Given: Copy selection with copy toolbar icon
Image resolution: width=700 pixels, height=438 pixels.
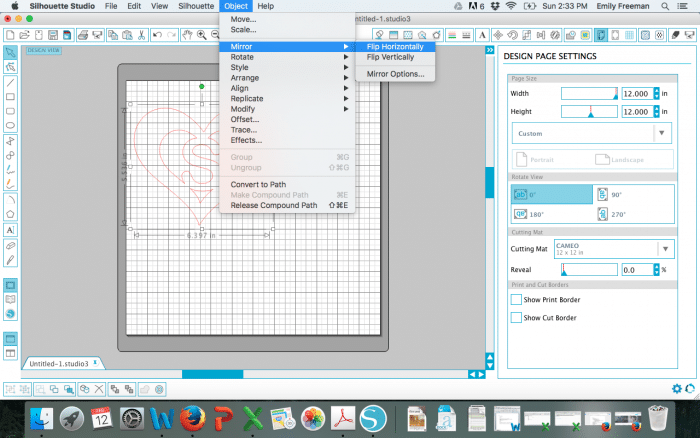Looking at the screenshot, I should click(112, 35).
